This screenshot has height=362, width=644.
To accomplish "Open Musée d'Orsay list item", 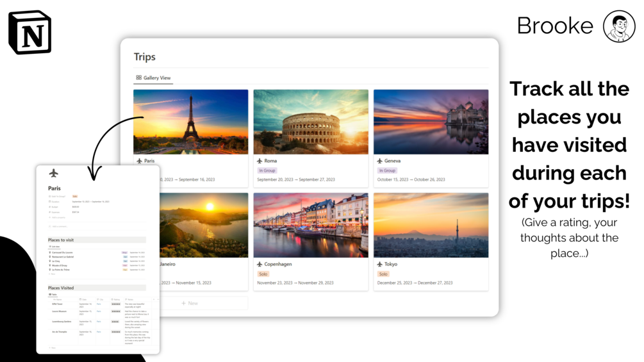I will click(x=97, y=265).
